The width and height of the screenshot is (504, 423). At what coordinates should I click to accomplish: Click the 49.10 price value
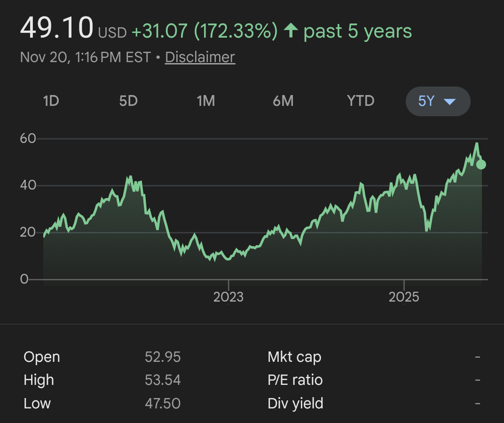(x=56, y=28)
